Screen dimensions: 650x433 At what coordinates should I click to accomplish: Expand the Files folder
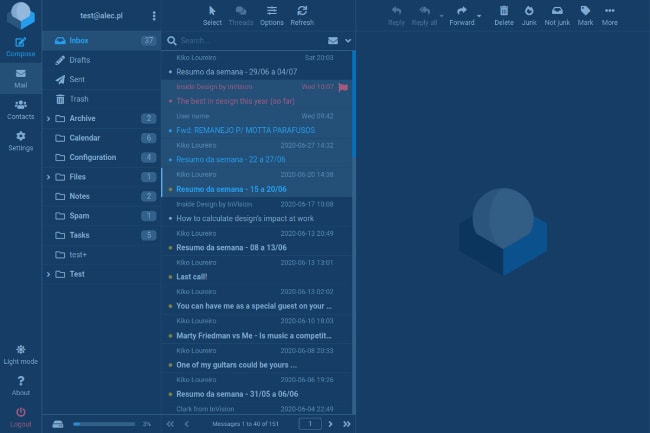pos(49,177)
